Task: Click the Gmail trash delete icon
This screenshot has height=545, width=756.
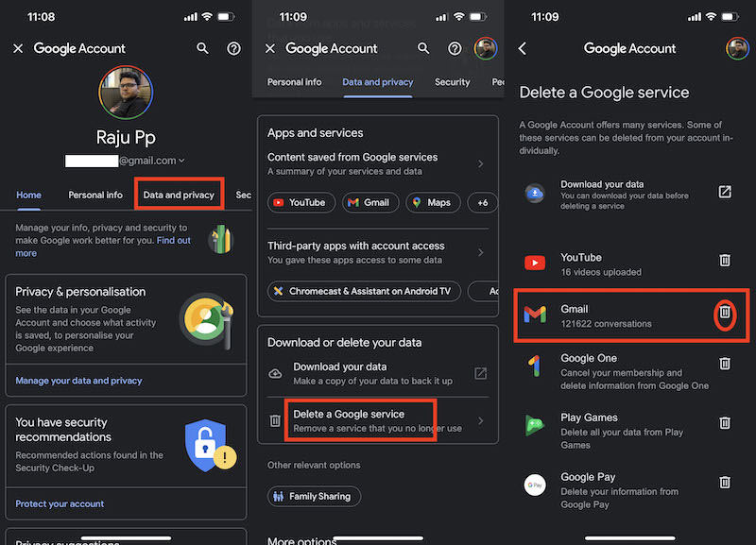Action: point(724,314)
